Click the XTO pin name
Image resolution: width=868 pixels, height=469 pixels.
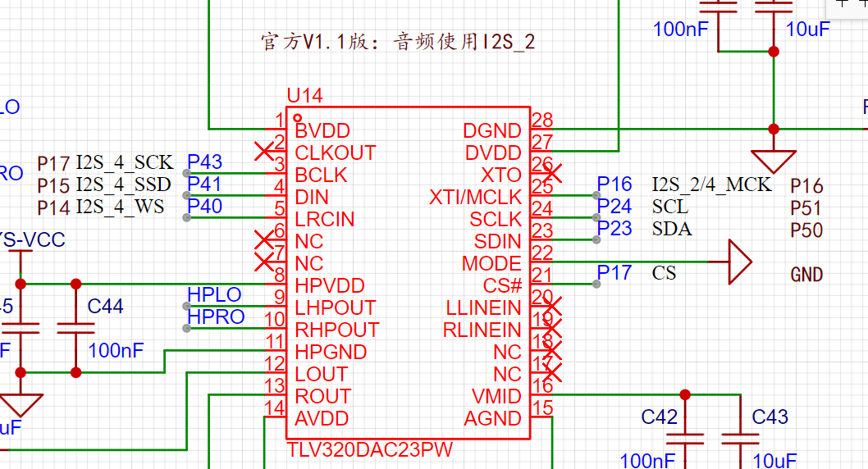click(501, 175)
